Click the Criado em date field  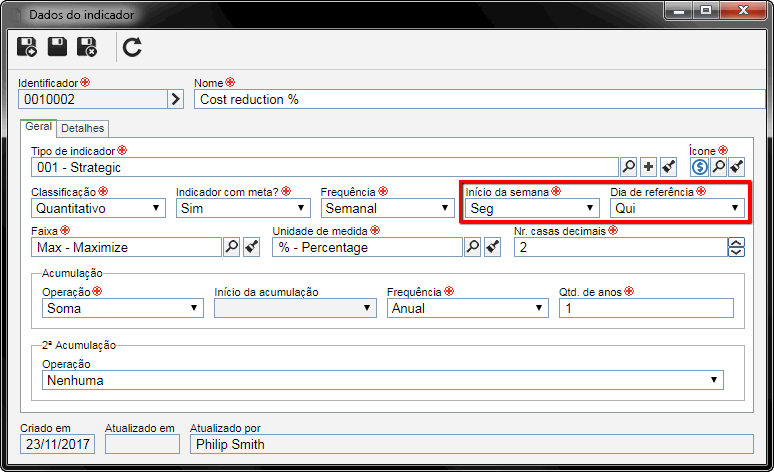pos(57,444)
